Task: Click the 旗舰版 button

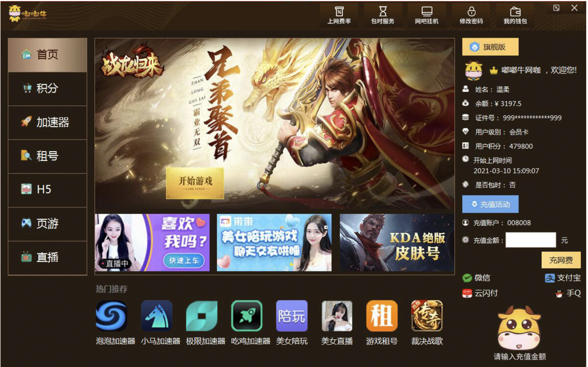Action: [x=490, y=47]
